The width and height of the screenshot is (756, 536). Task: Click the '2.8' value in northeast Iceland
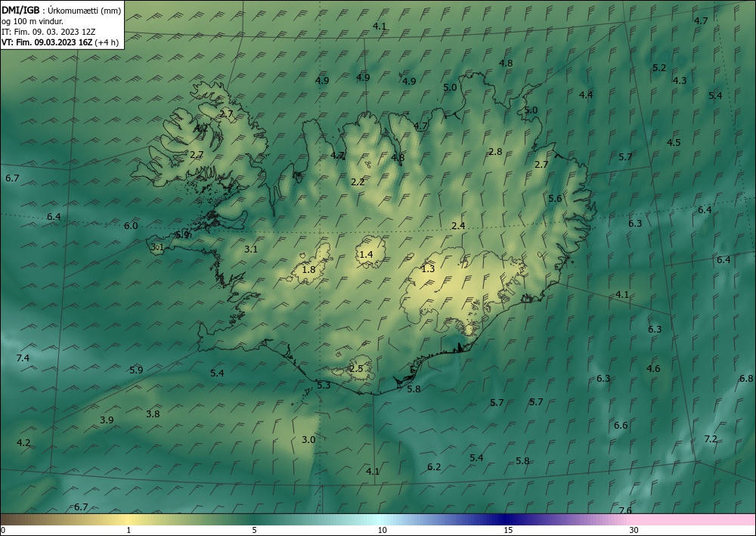pos(495,152)
